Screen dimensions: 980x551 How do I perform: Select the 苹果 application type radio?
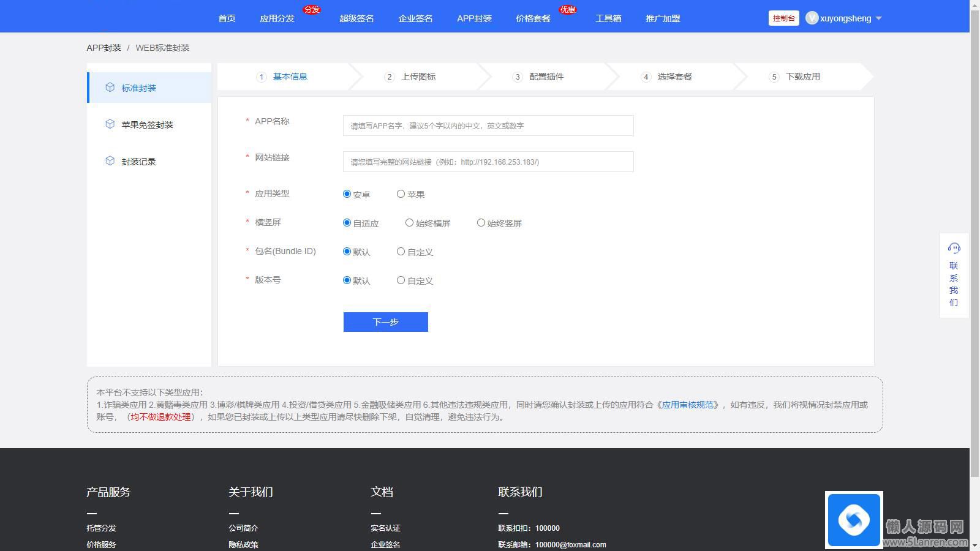coord(401,194)
